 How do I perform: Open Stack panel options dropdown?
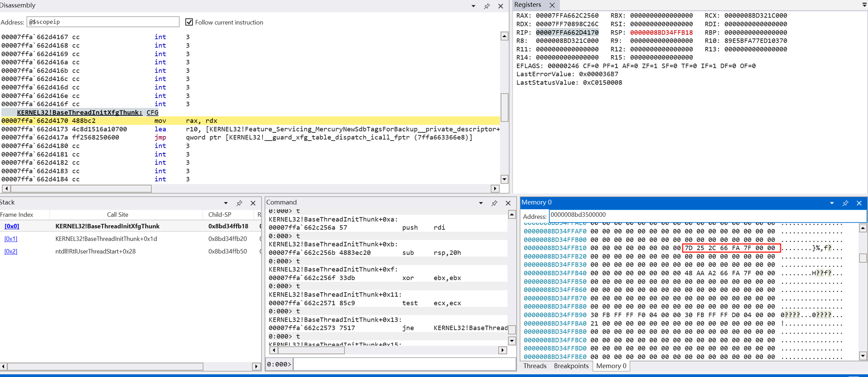click(x=226, y=203)
